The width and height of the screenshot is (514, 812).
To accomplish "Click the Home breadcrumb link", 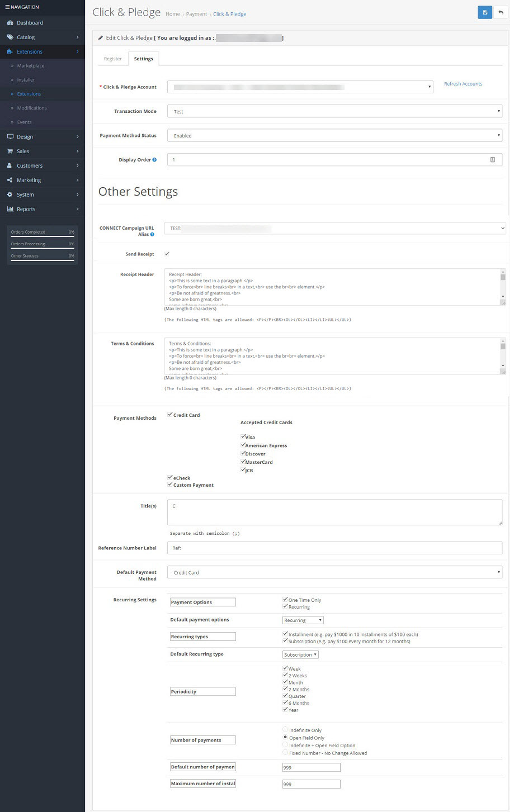I will tap(173, 14).
